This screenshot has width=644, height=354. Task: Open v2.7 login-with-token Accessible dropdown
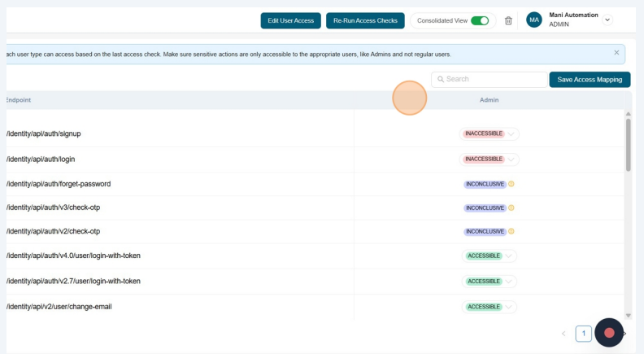click(509, 282)
